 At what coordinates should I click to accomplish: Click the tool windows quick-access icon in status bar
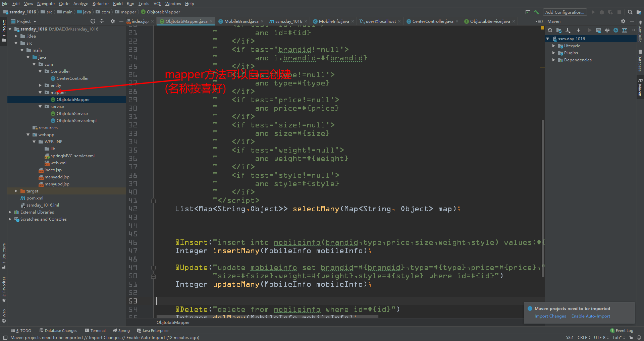point(5,338)
